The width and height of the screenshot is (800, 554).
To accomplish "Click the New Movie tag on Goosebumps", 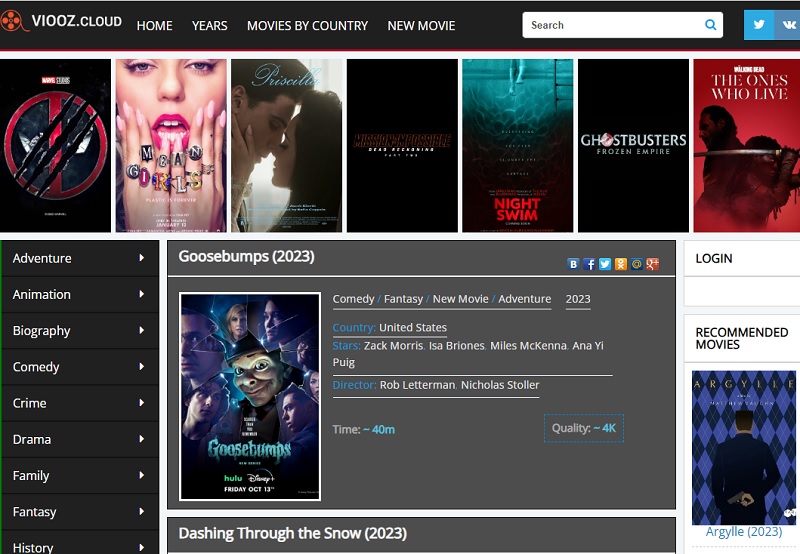I will tap(460, 299).
